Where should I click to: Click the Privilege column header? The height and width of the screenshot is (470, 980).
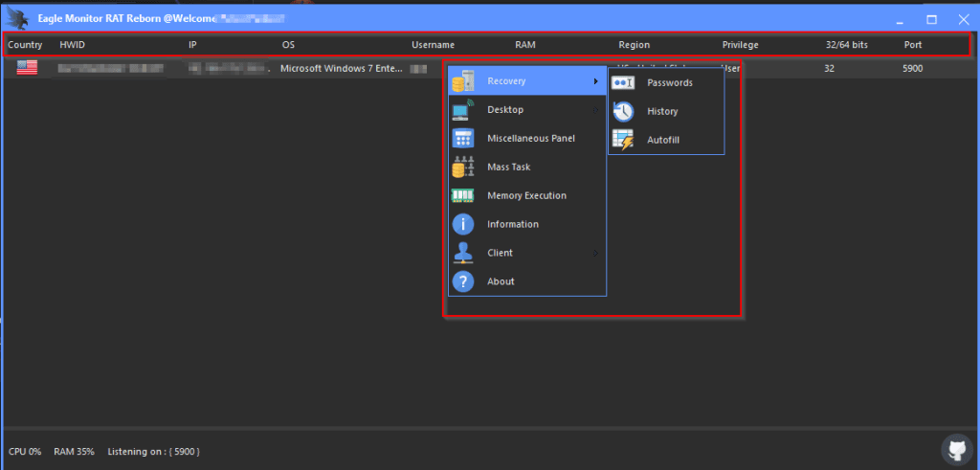click(740, 45)
